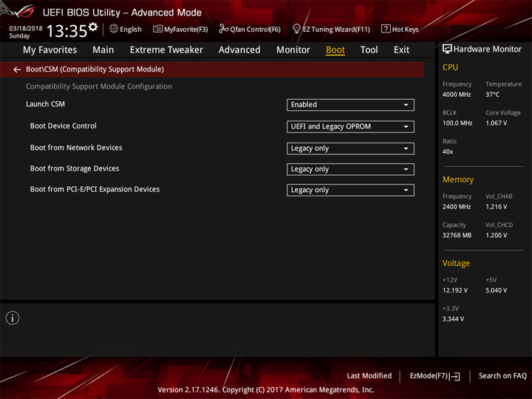Click the 1.216 V Vol_CHAB value
This screenshot has height=399, width=532.
click(496, 207)
